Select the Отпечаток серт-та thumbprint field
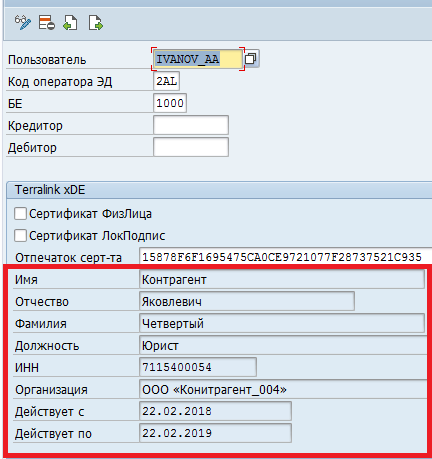Screen dimensions: 432x459 [x=286, y=257]
